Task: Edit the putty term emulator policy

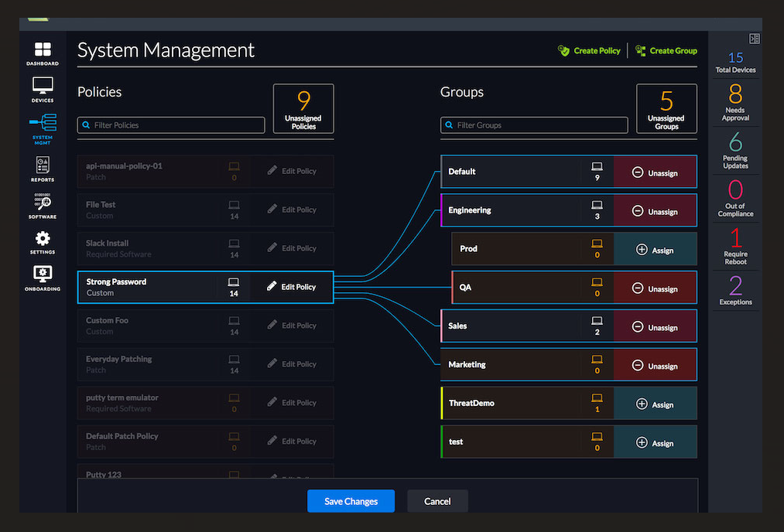Action: point(292,403)
